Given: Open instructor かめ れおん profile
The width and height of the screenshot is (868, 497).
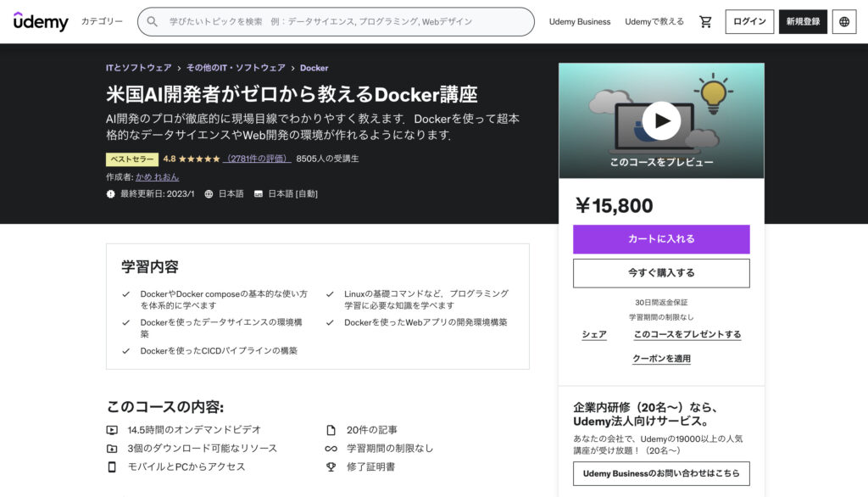Looking at the screenshot, I should coord(157,176).
